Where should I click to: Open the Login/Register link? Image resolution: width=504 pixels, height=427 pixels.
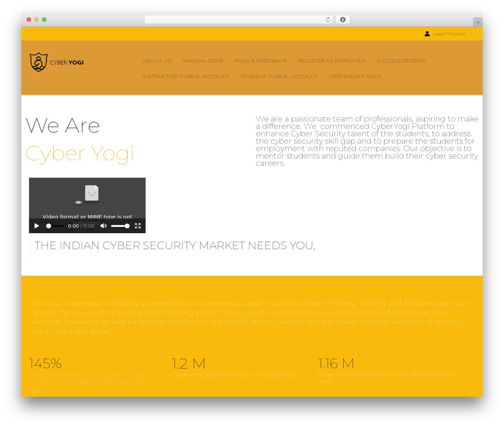(450, 34)
